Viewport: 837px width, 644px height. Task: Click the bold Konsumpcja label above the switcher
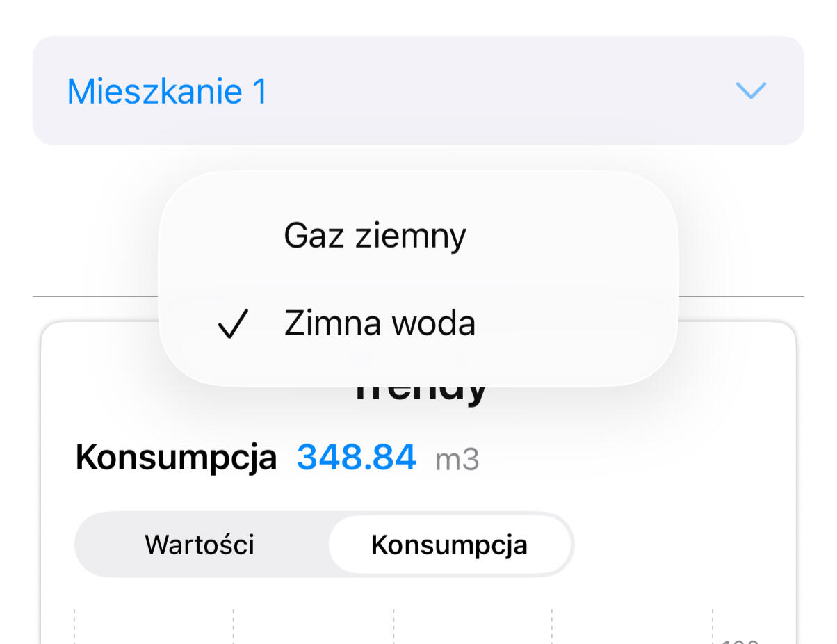pos(176,458)
